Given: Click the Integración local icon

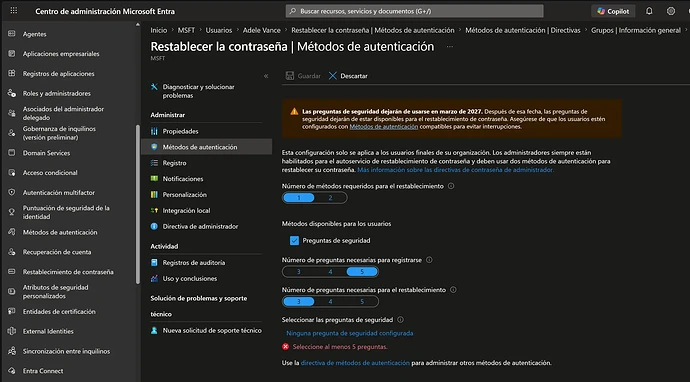Looking at the screenshot, I should (154, 210).
